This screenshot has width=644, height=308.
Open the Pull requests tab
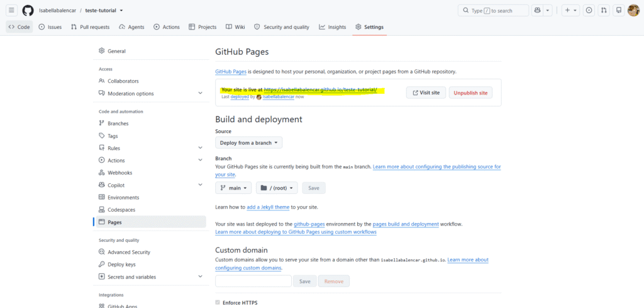(90, 27)
